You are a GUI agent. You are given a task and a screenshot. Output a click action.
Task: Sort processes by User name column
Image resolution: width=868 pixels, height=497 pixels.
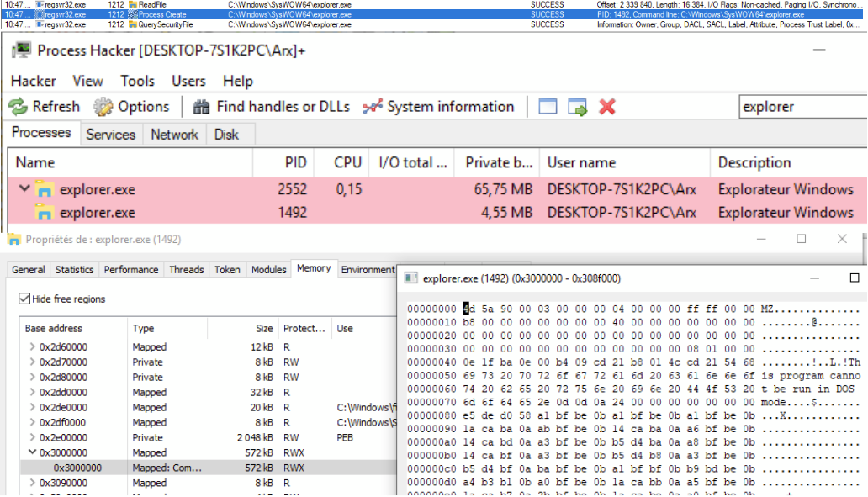pyautogui.click(x=624, y=162)
